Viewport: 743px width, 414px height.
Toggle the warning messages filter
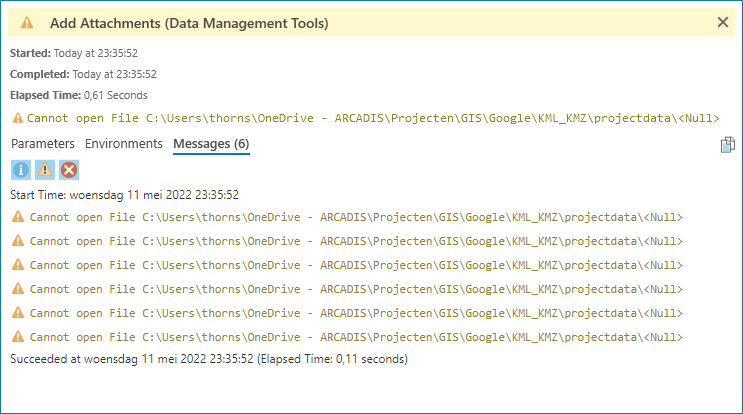(45, 170)
